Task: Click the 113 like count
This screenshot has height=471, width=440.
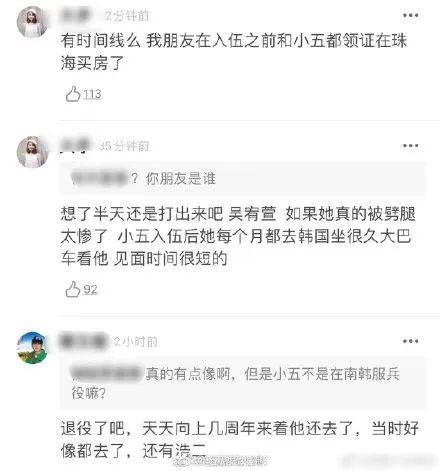Action: point(92,94)
